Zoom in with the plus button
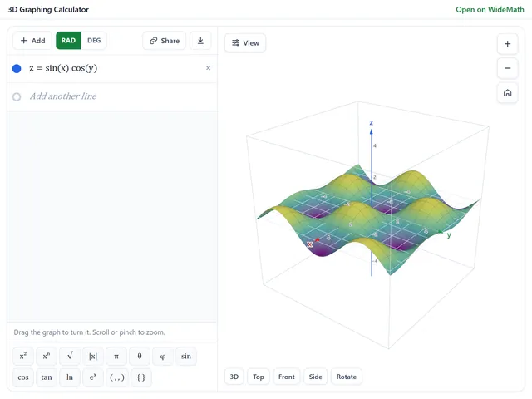The height and width of the screenshot is (399, 532). 508,44
